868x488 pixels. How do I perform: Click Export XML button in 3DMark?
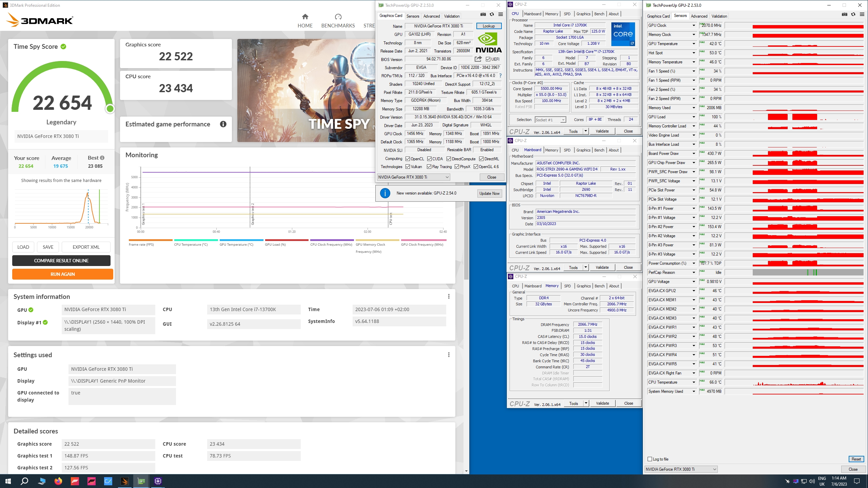tap(86, 247)
